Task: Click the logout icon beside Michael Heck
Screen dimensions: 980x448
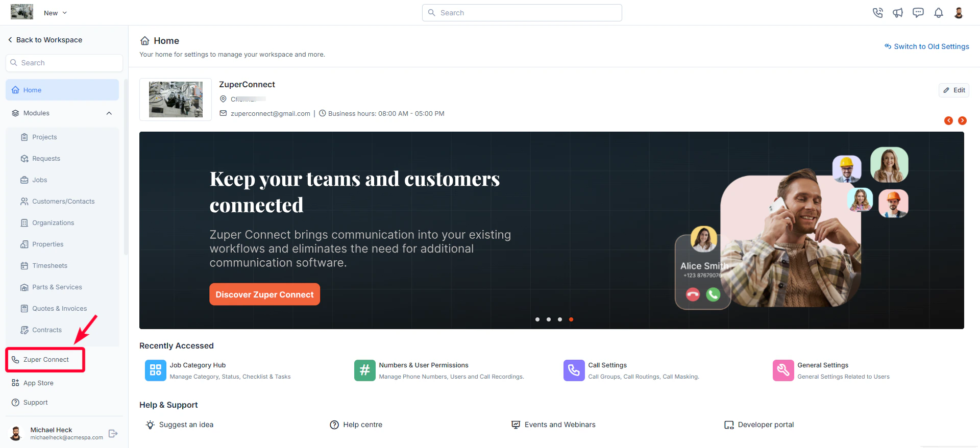Action: click(x=113, y=434)
